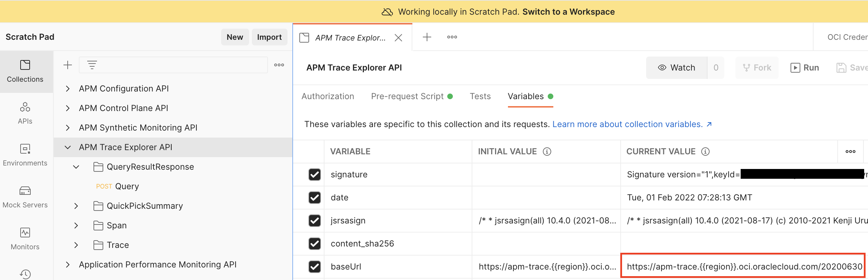This screenshot has height=280, width=868.
Task: Open the Collections sidebar panel
Action: coord(25,71)
